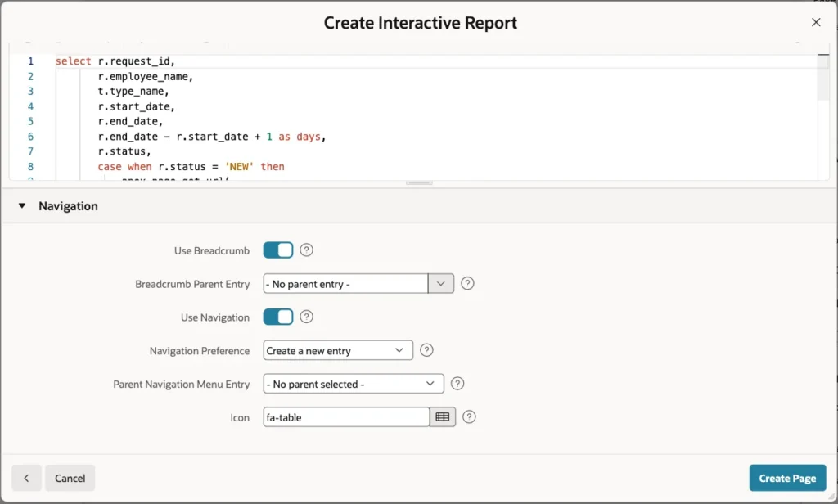The height and width of the screenshot is (504, 838).
Task: Click the Breadcrumb Parent Entry text field
Action: tap(345, 283)
